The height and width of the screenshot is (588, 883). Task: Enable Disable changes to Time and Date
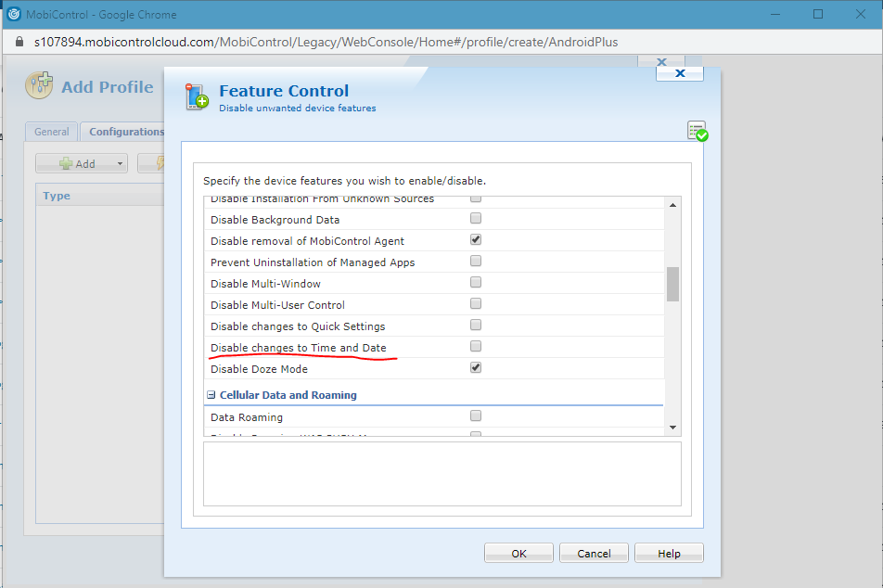[476, 347]
